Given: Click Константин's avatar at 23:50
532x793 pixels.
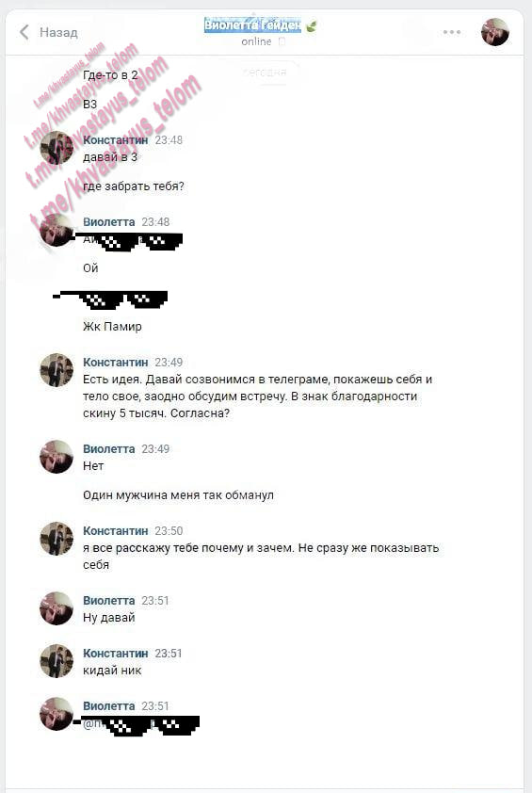Looking at the screenshot, I should [56, 538].
